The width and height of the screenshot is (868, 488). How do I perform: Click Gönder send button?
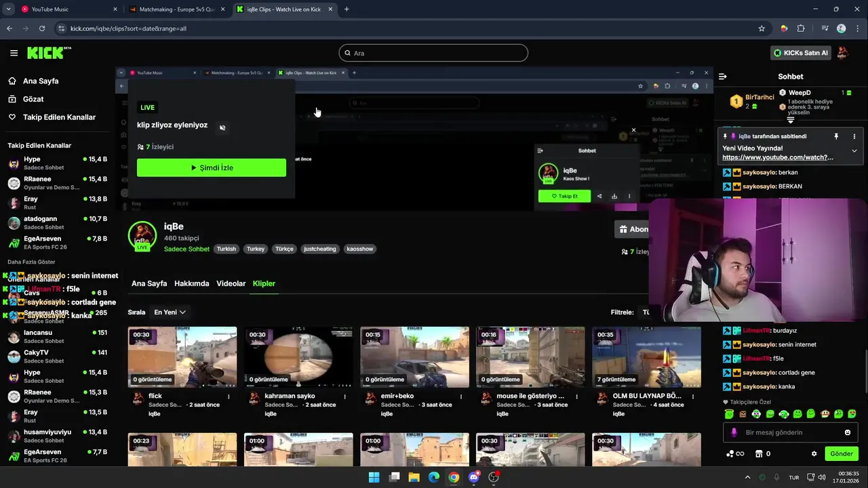point(842,453)
